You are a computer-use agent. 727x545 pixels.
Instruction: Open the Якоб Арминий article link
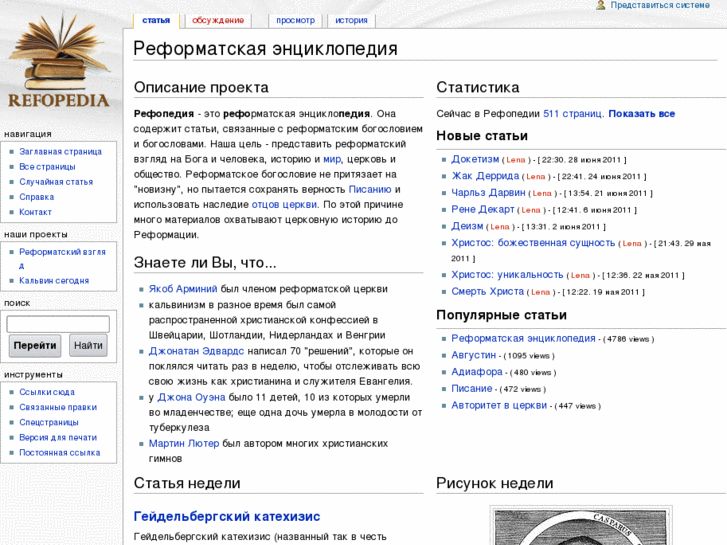coord(183,289)
